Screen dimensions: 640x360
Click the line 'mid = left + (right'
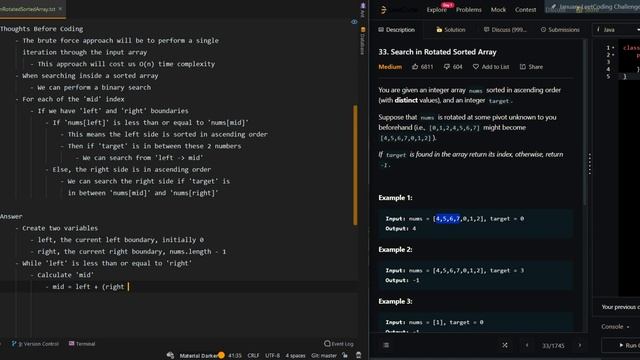(88, 287)
